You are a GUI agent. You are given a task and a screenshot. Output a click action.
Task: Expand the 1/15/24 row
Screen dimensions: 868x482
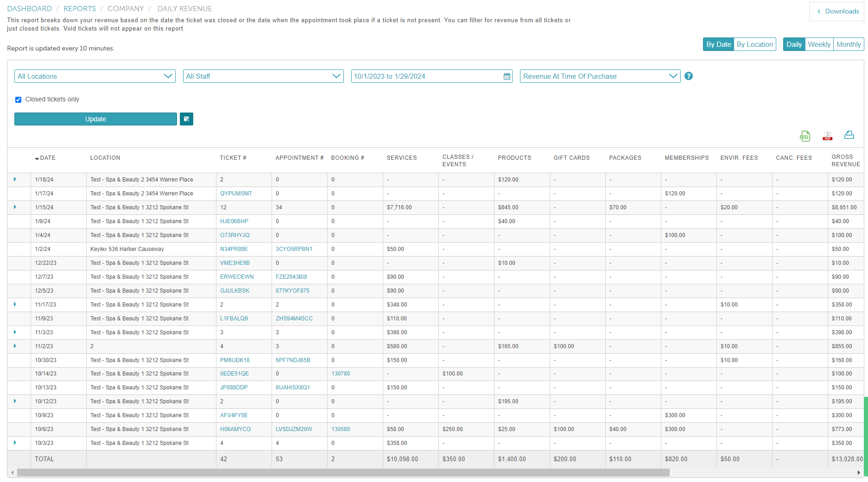pos(15,207)
